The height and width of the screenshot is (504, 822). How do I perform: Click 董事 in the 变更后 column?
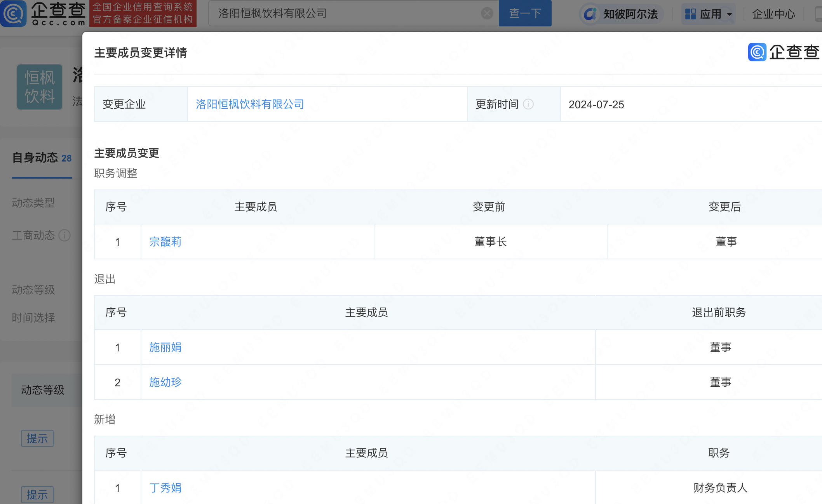tap(726, 242)
